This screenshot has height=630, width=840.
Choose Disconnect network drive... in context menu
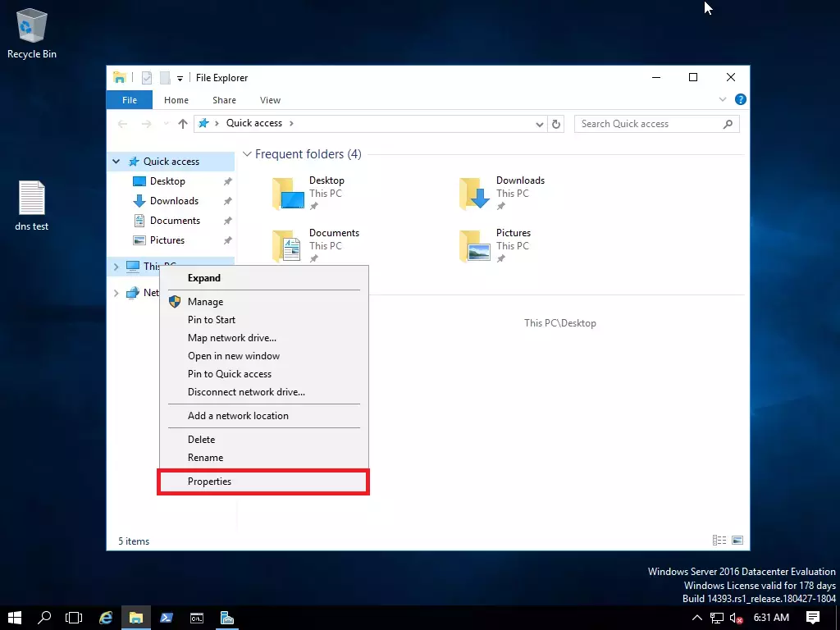click(263, 392)
